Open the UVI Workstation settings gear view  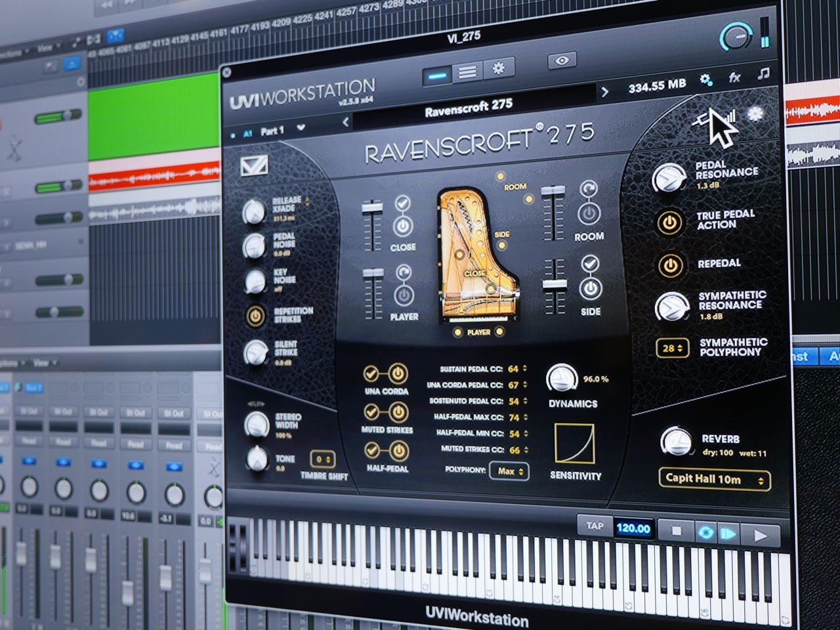(499, 68)
